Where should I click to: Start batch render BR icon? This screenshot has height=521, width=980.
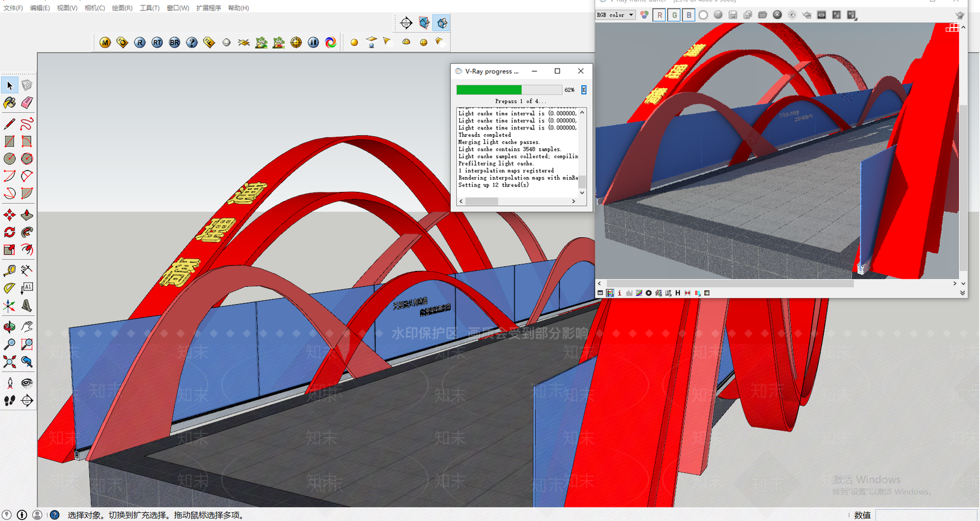pos(175,42)
